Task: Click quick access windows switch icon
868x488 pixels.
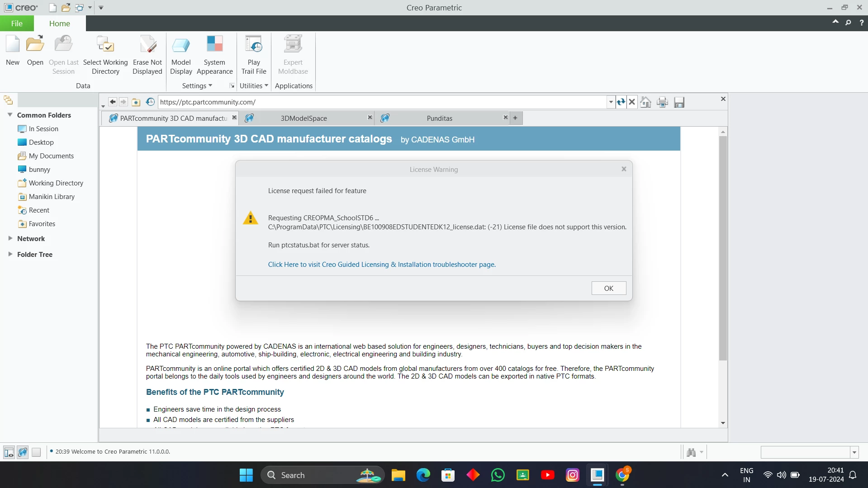Action: (x=80, y=8)
